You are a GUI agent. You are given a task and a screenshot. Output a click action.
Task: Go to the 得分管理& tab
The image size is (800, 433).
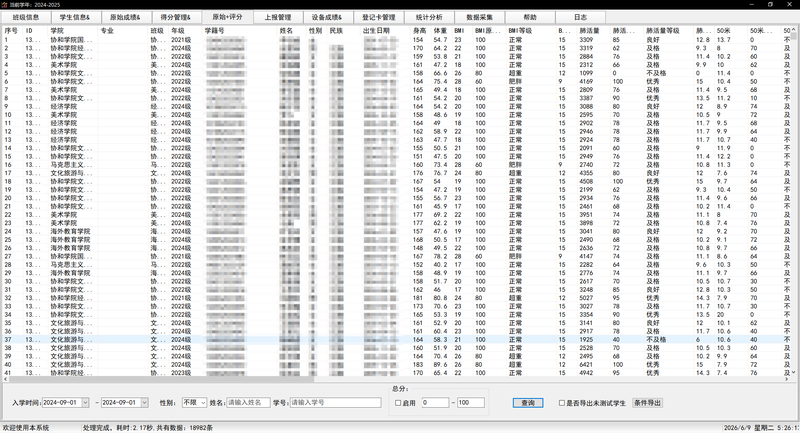pos(176,17)
